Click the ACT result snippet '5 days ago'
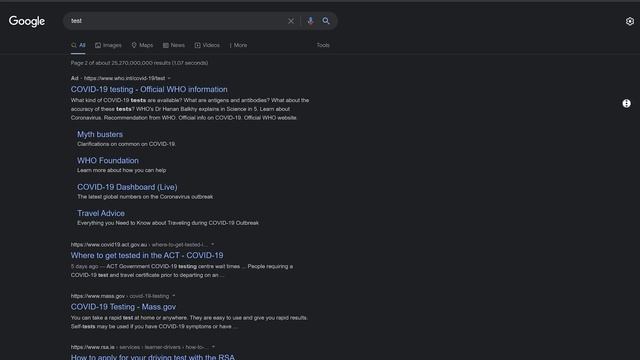 coord(182,271)
